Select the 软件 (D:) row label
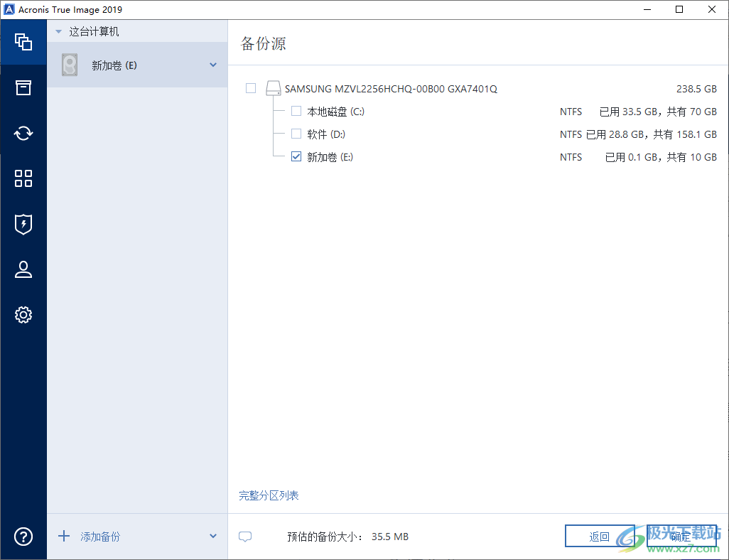 [x=326, y=134]
